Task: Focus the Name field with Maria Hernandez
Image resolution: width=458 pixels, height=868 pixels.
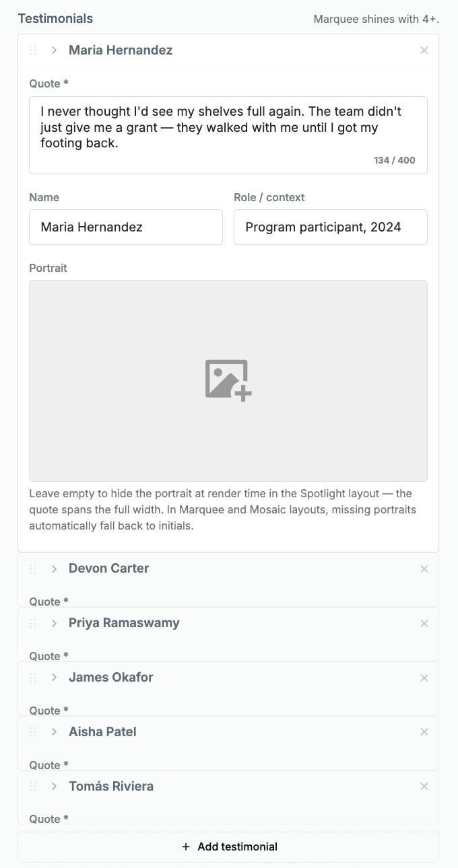Action: click(126, 227)
